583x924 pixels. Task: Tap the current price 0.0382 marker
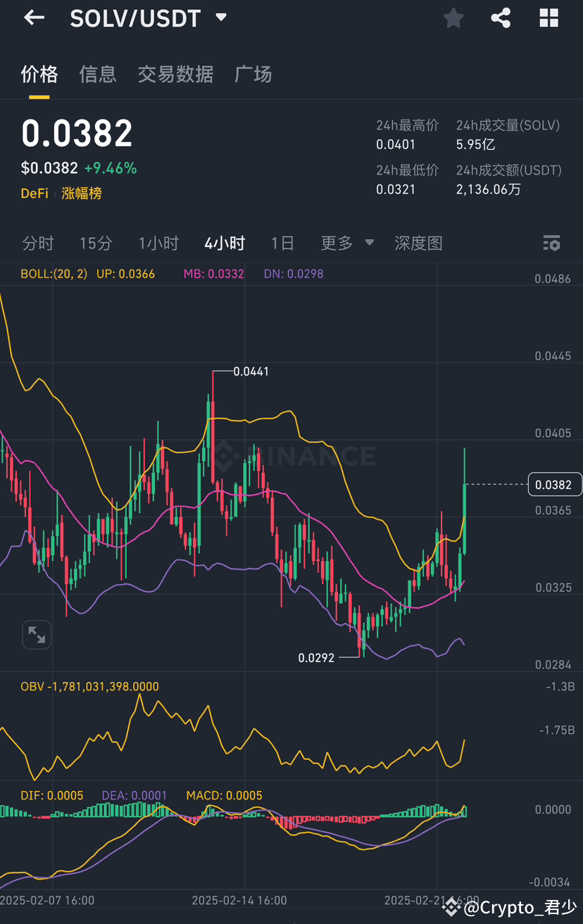click(x=555, y=484)
